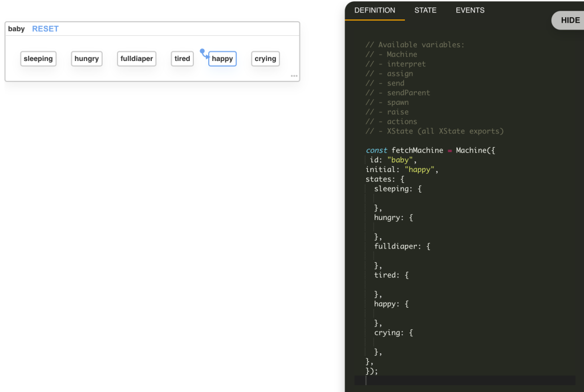Click the comment line '// - actions'

[391, 121]
